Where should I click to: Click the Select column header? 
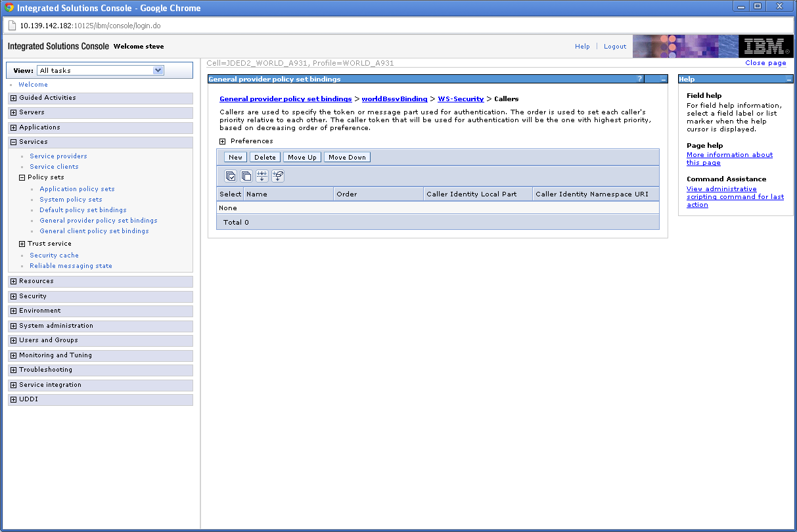tap(230, 194)
